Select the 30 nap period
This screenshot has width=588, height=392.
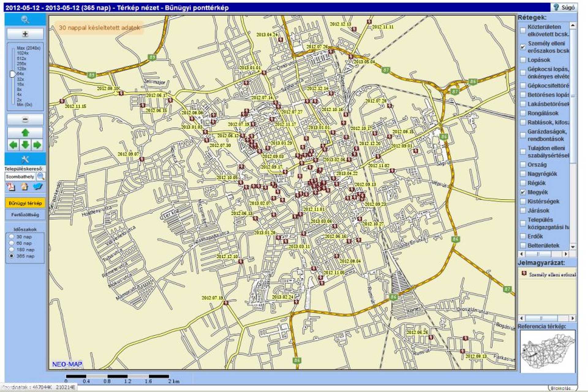point(12,237)
